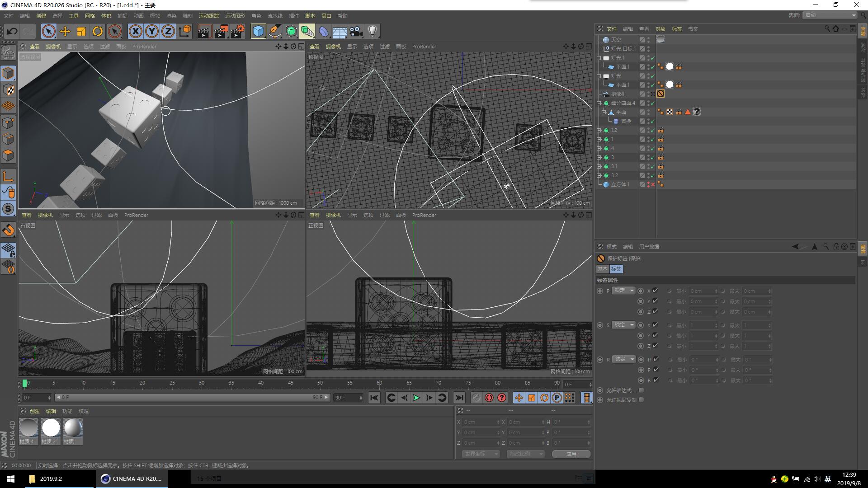This screenshot has height=488, width=868.
Task: Toggle the X axis lock icon
Action: tap(135, 31)
